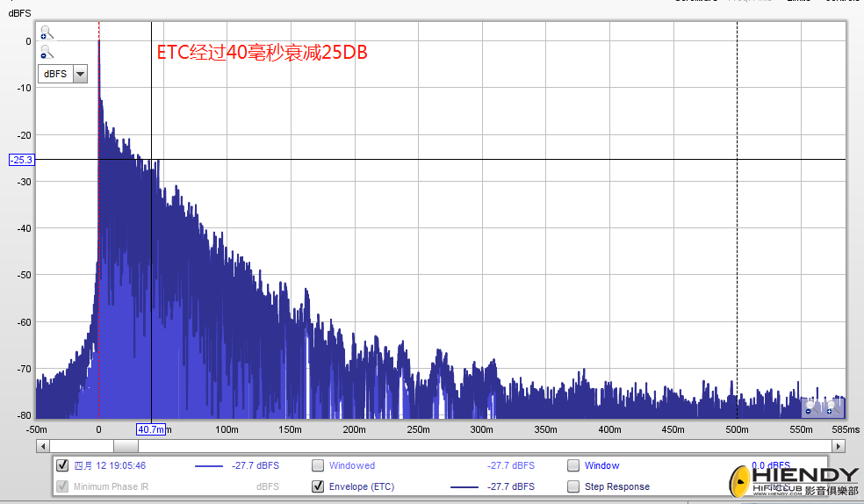This screenshot has height=504, width=864.
Task: Enable the Step Response checkbox
Action: coord(573,486)
